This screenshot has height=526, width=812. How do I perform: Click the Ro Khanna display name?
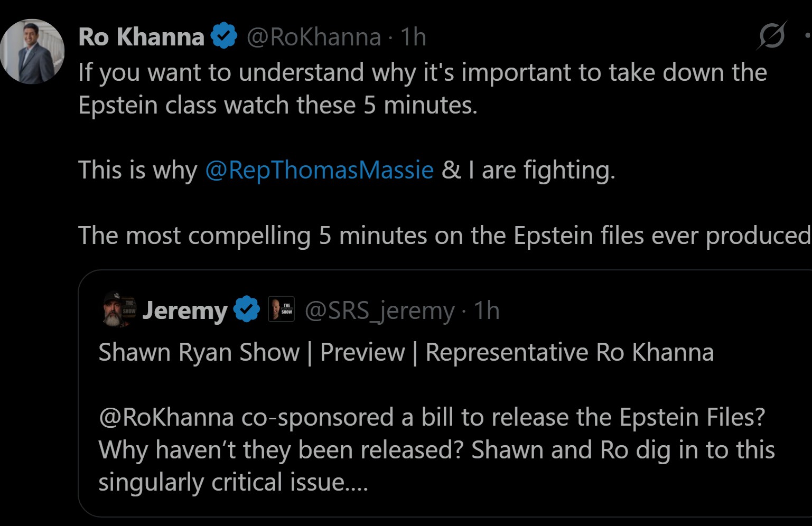141,37
